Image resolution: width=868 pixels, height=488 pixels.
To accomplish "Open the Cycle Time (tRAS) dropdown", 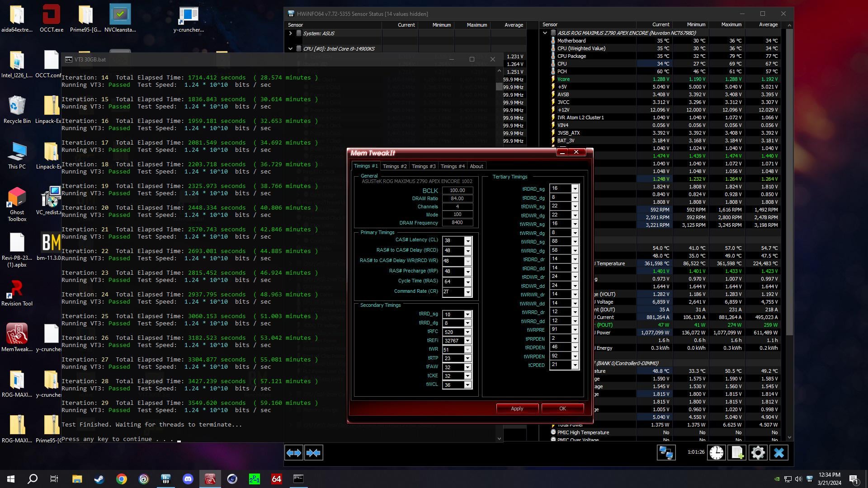I will coord(468,282).
